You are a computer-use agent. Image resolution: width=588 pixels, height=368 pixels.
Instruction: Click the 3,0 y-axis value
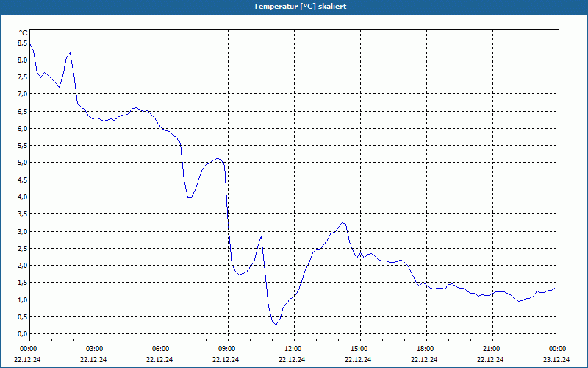tap(23, 231)
